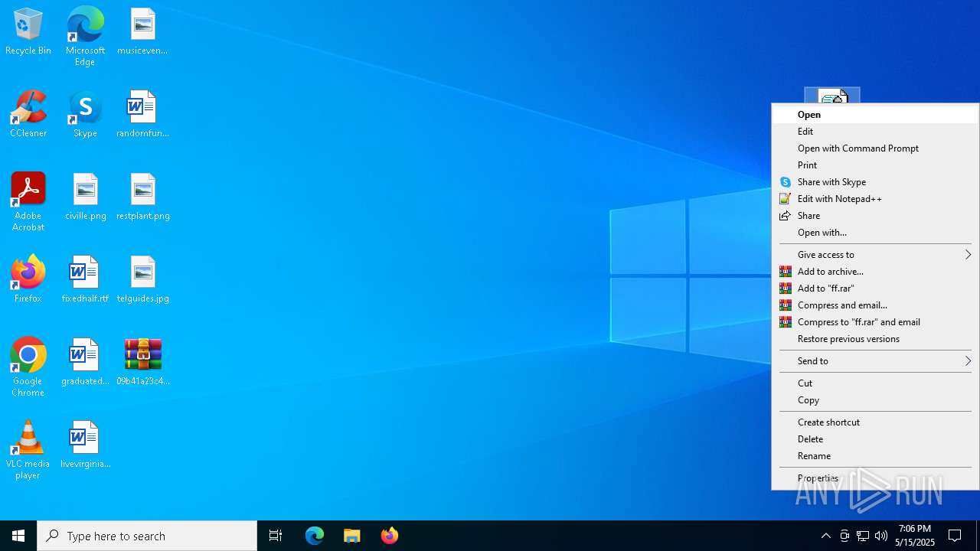Select the livevirginia Word document icon
This screenshot has height=551, width=980.
click(x=85, y=445)
